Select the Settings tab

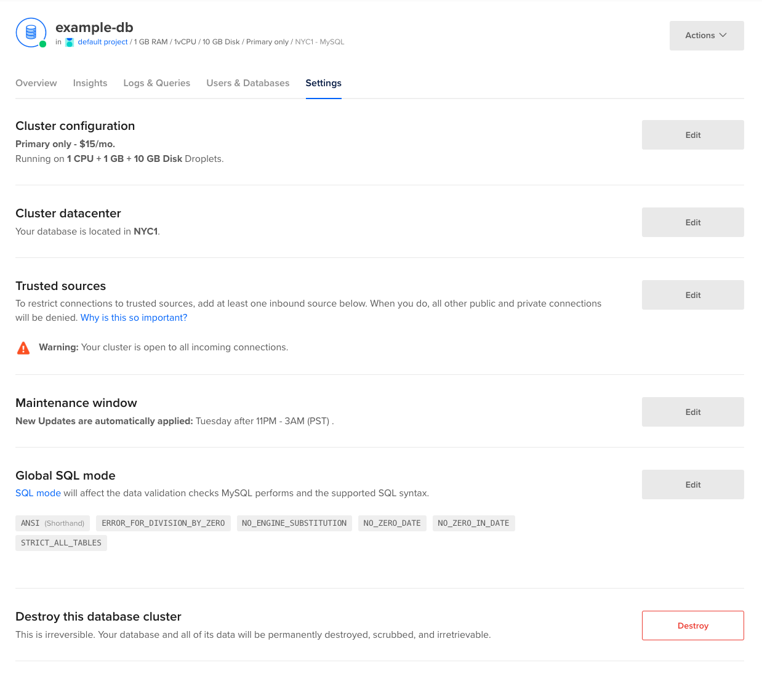coord(323,83)
